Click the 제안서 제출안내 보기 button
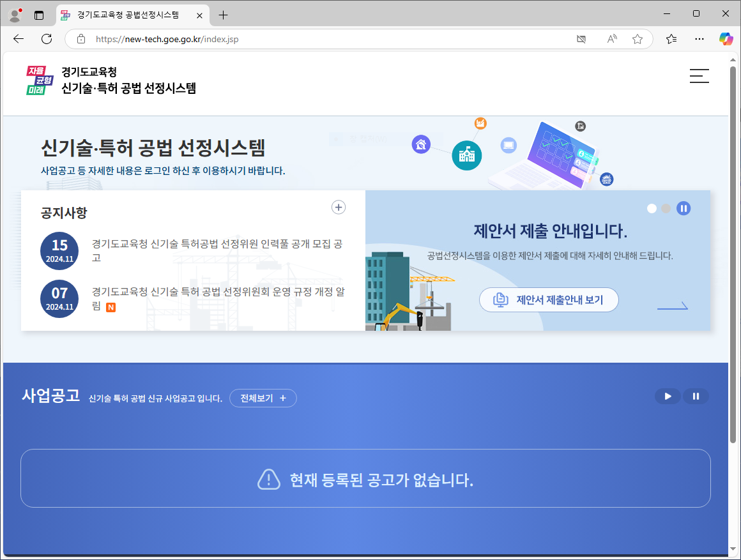 click(x=549, y=299)
